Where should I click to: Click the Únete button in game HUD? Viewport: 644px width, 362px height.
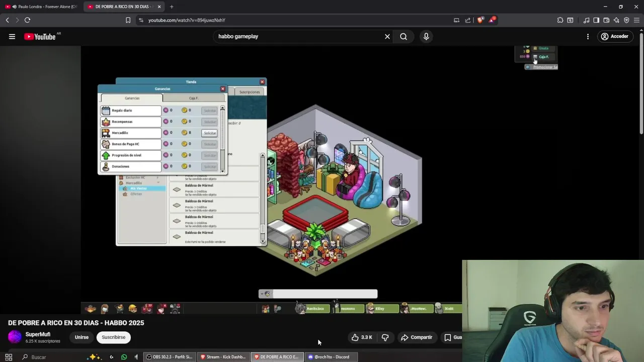(543, 48)
